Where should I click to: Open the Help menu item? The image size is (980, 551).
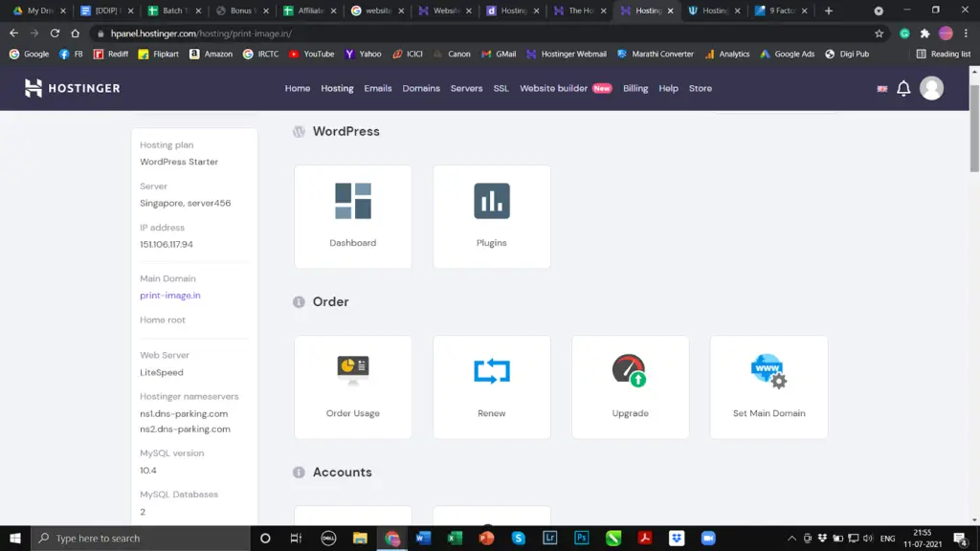point(668,89)
